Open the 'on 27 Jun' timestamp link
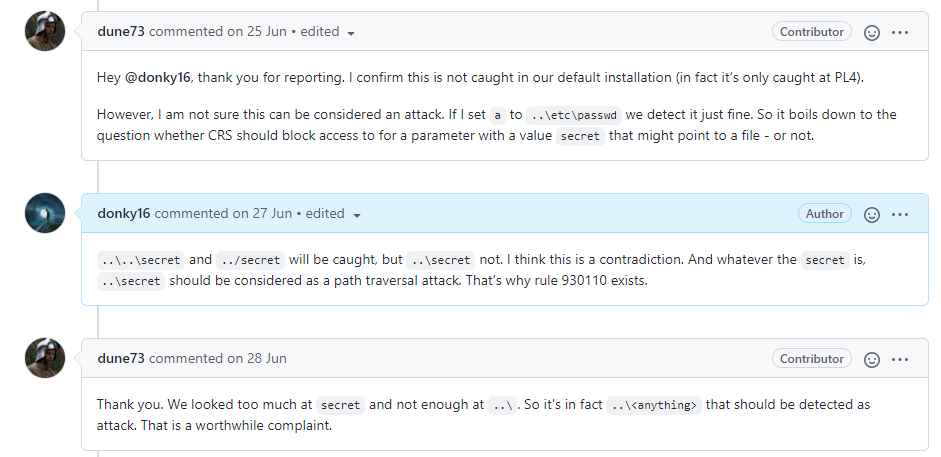 [x=262, y=213]
